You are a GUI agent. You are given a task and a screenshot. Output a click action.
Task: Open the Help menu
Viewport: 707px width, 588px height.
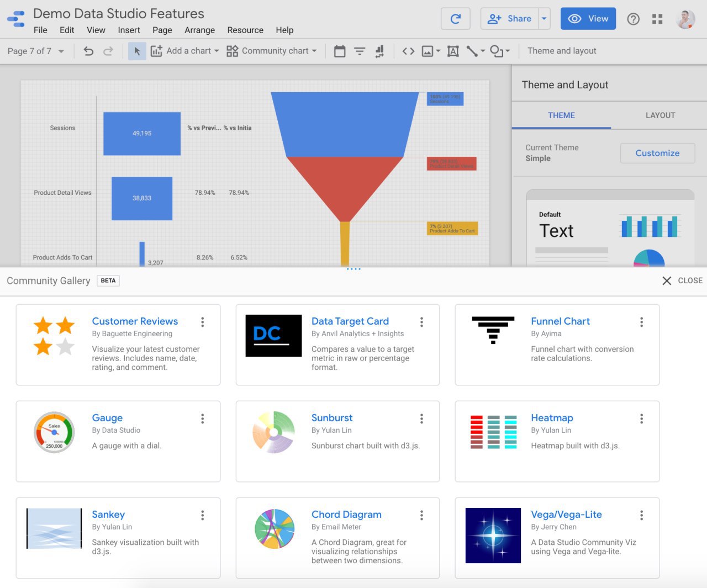(x=284, y=30)
